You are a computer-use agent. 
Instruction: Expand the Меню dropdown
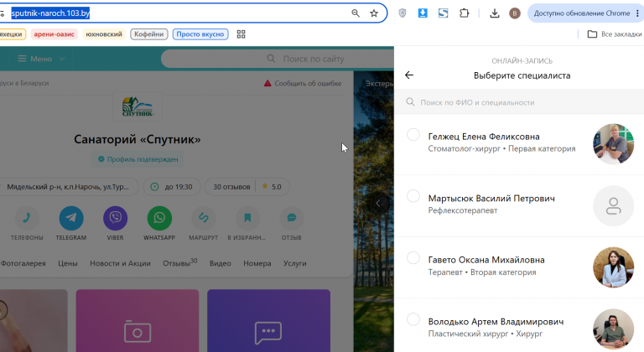point(41,59)
